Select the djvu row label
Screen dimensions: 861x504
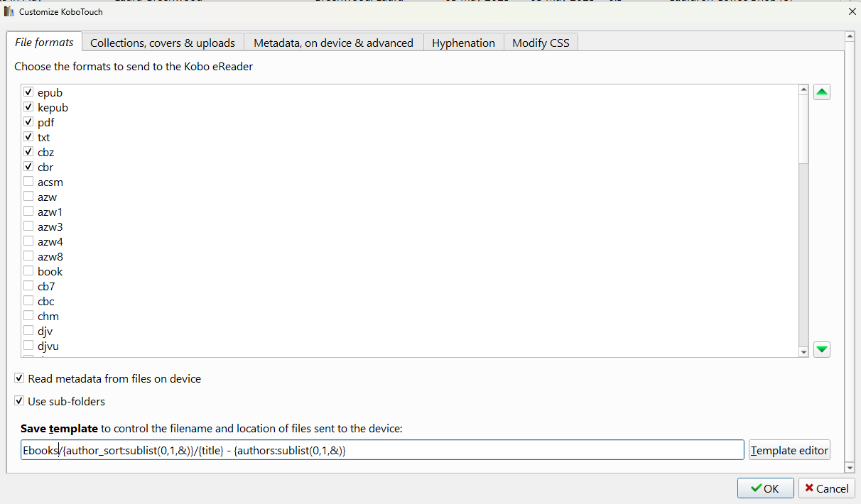48,346
